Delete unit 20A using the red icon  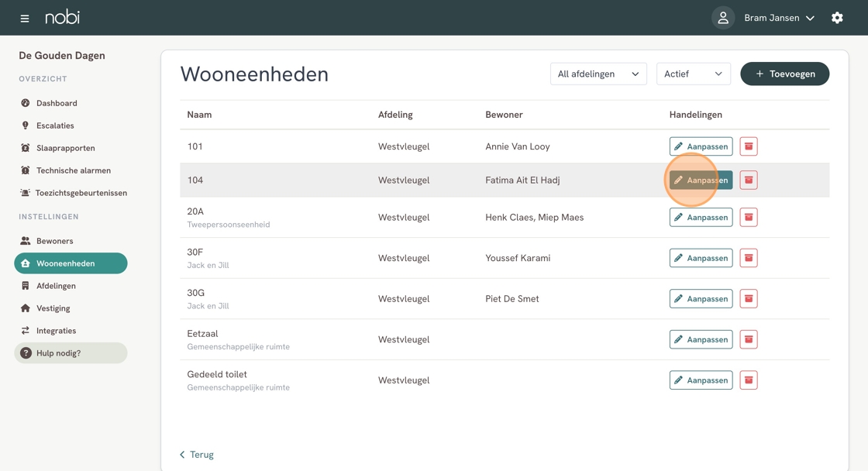pos(749,218)
